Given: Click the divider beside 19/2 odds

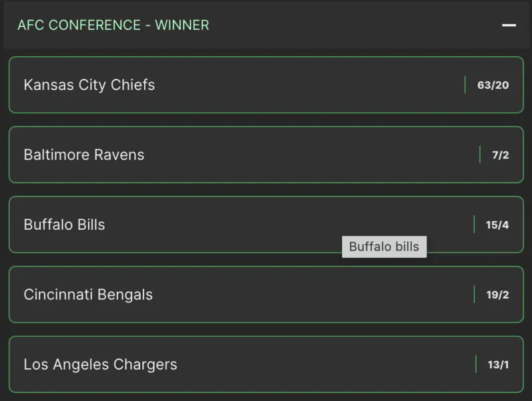Looking at the screenshot, I should click(x=474, y=295).
